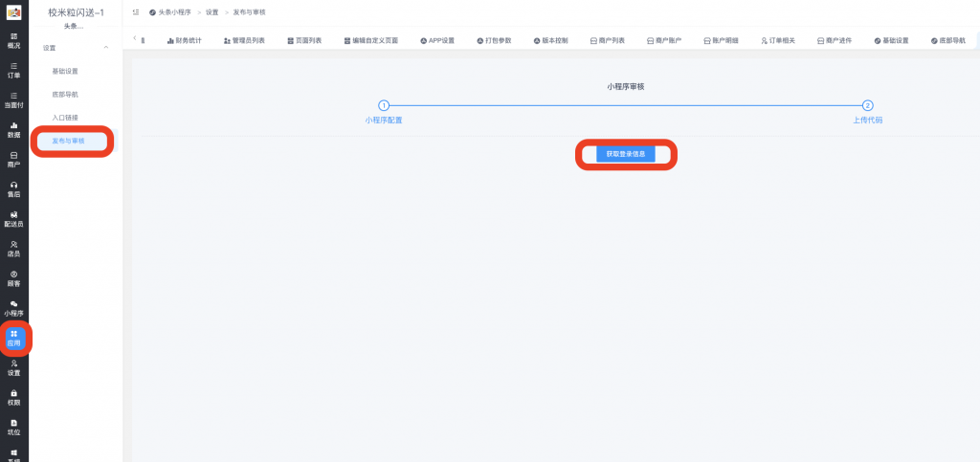Switch to the 基础设置 tab in the tab bar
The width and height of the screenshot is (980, 462).
point(891,40)
